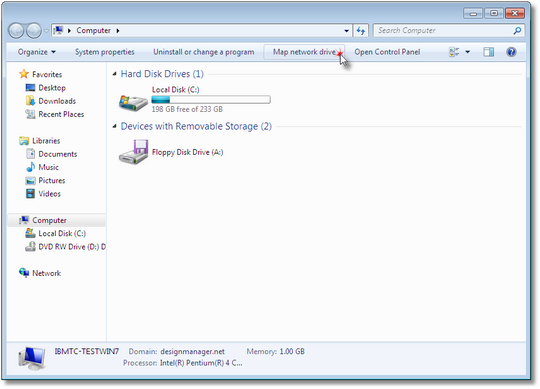
Task: Click the magnifier icon in the search box
Action: pos(517,31)
